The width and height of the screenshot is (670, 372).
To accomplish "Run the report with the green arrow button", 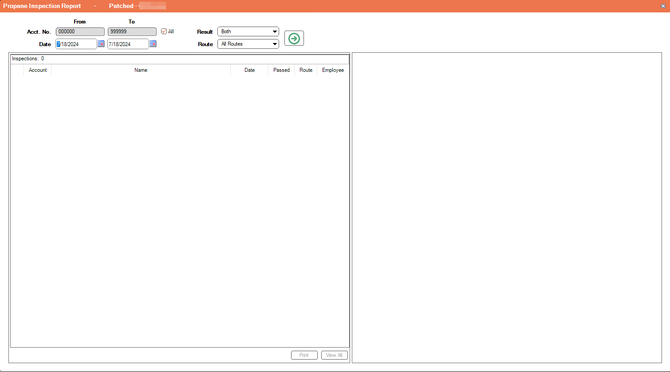I will [294, 38].
